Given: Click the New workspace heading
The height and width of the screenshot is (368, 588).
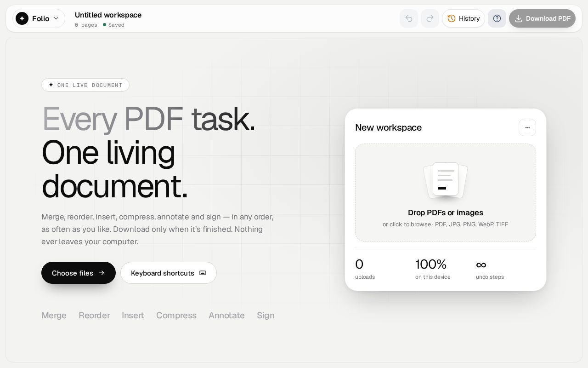Looking at the screenshot, I should pos(388,127).
